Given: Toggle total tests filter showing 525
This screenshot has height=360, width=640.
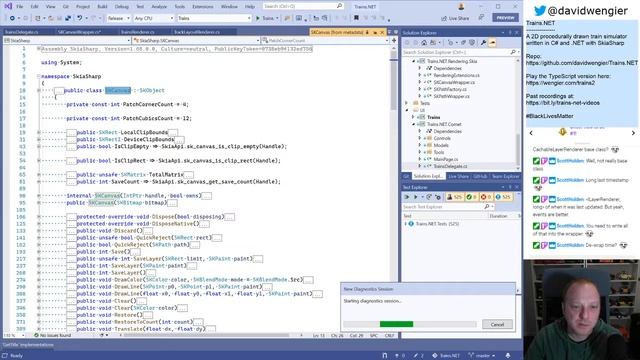Looking at the screenshot, I should (454, 197).
